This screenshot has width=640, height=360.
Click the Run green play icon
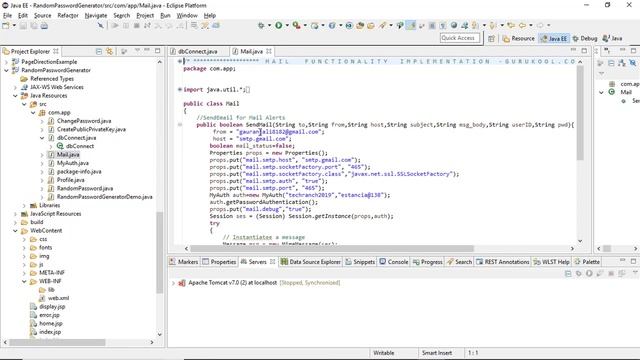[x=278, y=25]
